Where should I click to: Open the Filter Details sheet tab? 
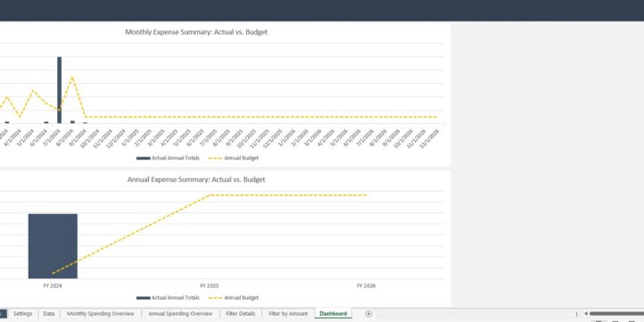tap(240, 314)
